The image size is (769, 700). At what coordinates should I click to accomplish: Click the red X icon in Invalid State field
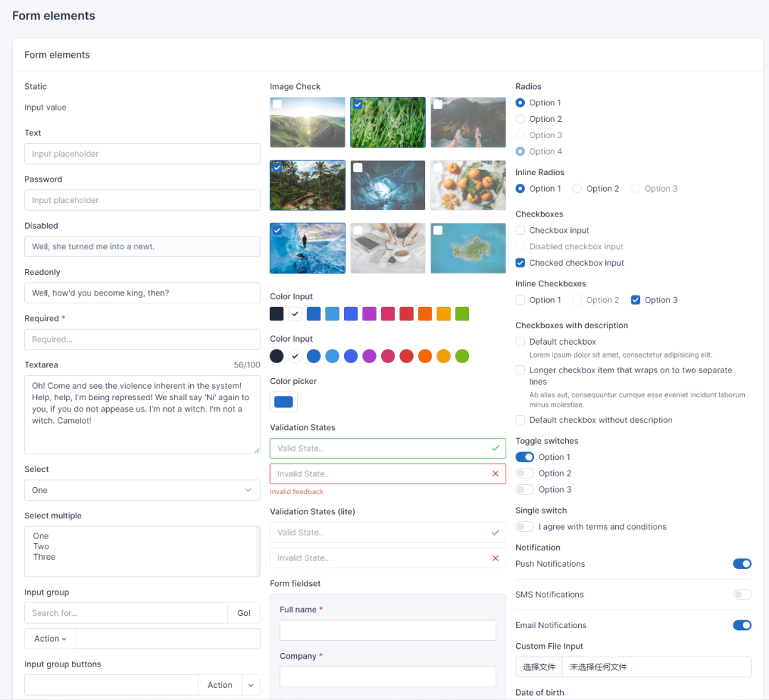pyautogui.click(x=496, y=474)
